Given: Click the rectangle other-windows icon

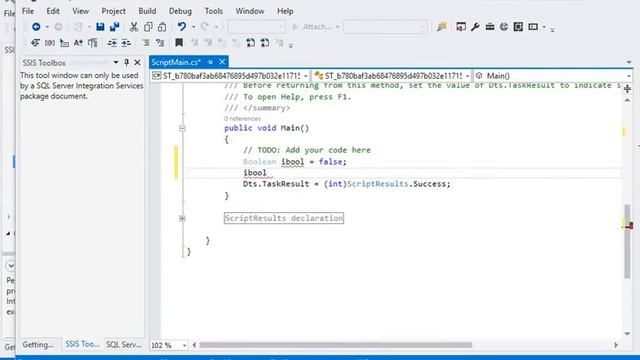Looking at the screenshot, I should [533, 27].
